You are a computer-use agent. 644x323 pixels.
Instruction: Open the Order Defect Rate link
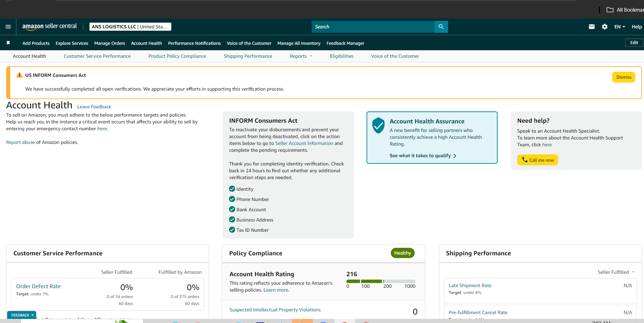[x=38, y=286]
